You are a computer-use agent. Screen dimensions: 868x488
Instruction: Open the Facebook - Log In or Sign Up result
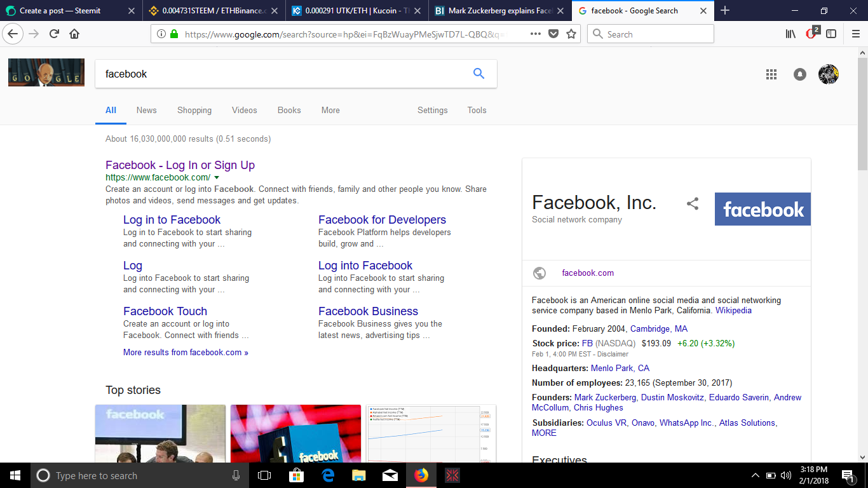pos(180,165)
